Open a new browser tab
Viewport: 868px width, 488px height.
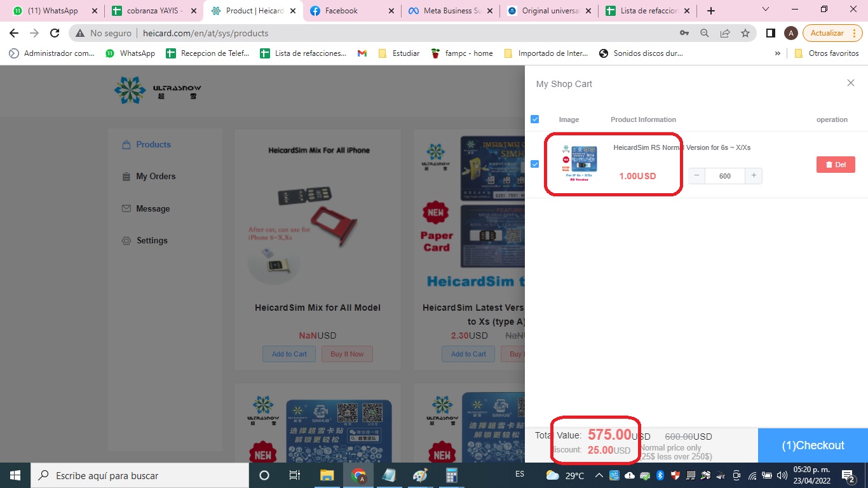711,11
